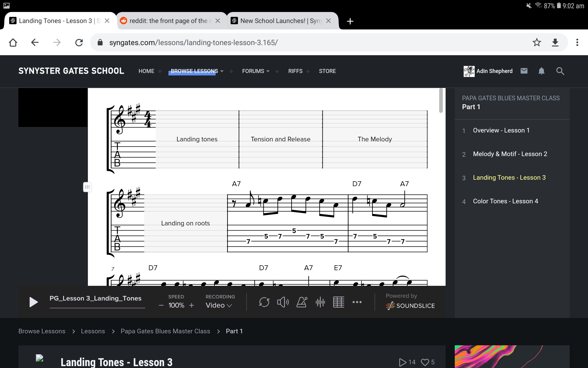Go to Papa Gates Blues Master Class breadcrumb

(x=165, y=331)
